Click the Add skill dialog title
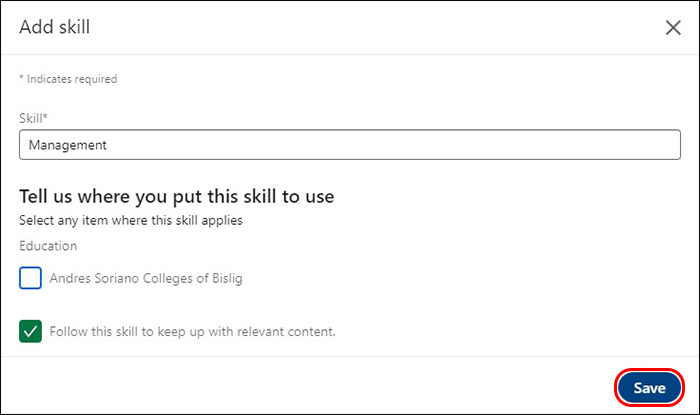This screenshot has width=700, height=415. [x=55, y=27]
